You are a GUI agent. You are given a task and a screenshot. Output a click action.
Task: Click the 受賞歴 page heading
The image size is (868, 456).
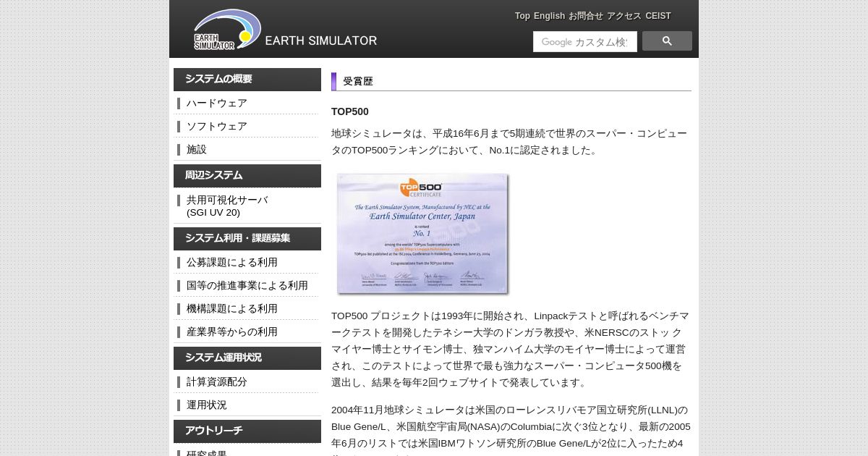(358, 81)
